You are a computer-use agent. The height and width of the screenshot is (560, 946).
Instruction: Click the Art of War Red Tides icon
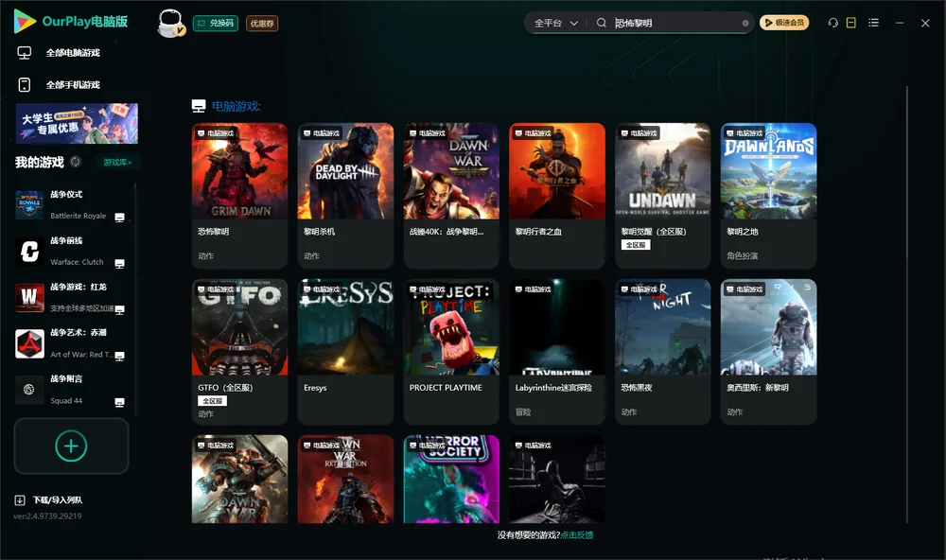[x=29, y=344]
